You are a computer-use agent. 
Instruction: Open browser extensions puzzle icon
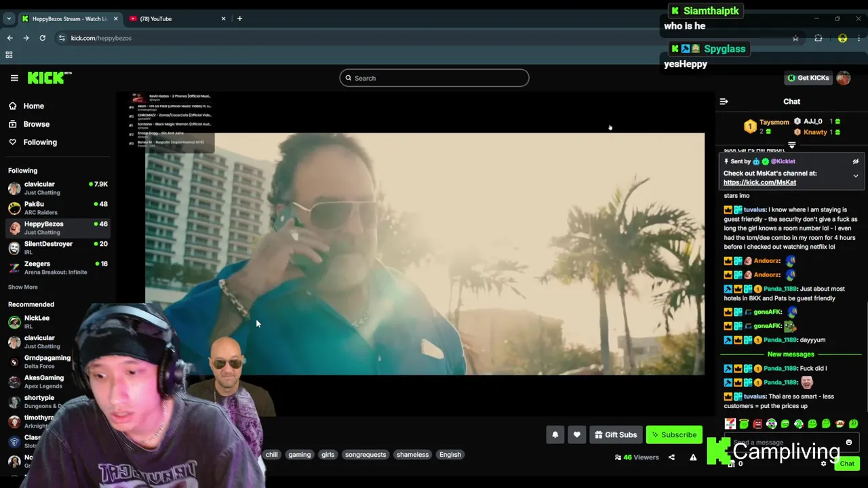(818, 38)
